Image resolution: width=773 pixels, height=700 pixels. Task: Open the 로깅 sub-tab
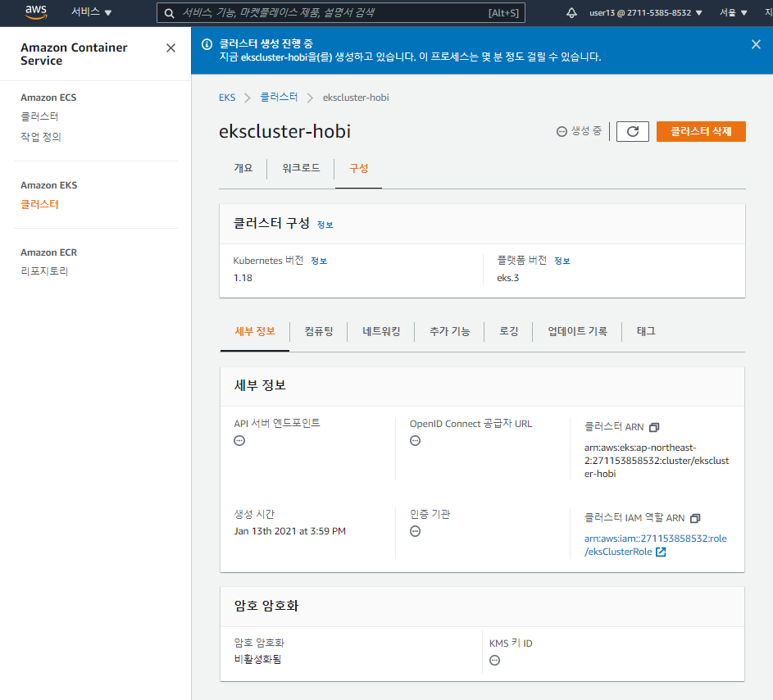click(x=508, y=331)
